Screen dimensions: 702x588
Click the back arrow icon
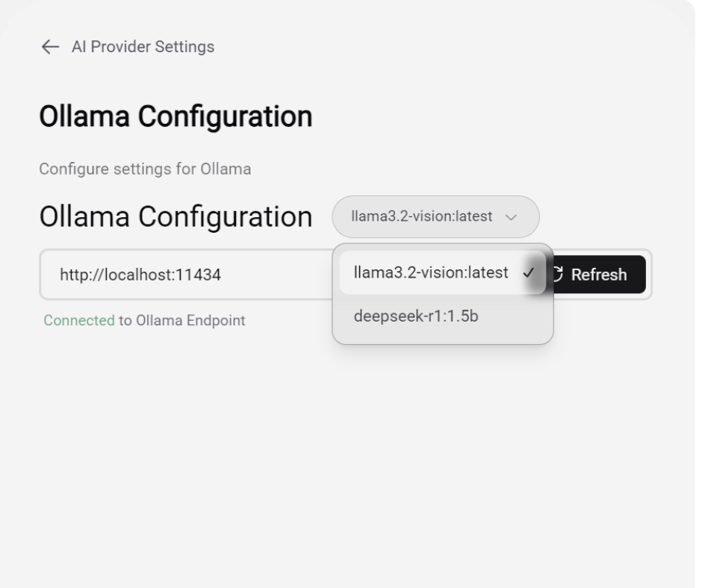pos(50,47)
